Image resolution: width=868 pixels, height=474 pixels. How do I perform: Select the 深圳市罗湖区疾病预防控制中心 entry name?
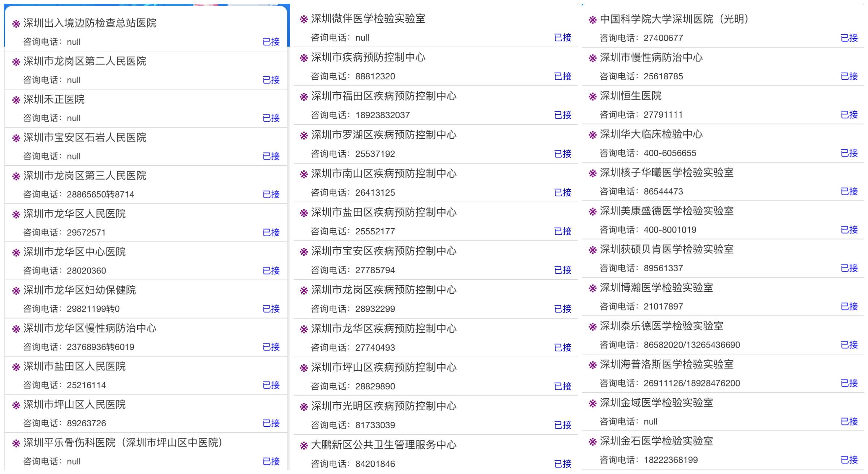384,135
